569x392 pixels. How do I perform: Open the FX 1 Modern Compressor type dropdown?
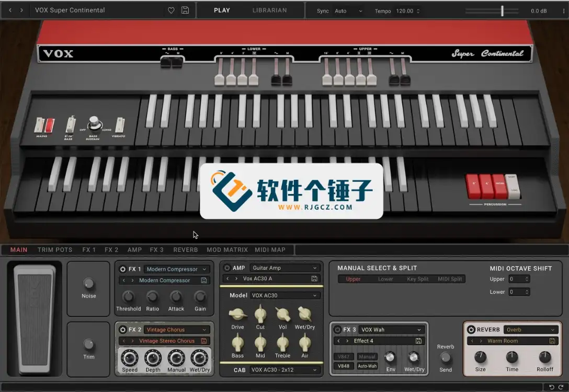pos(177,269)
